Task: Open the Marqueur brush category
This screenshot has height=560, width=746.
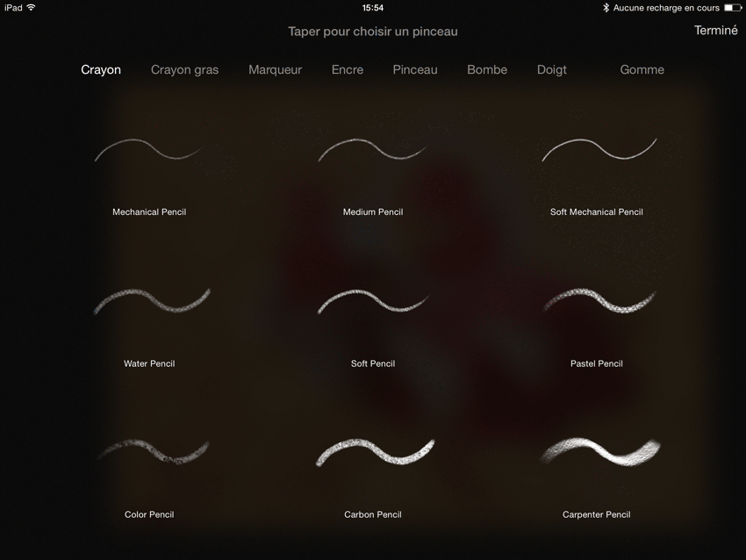Action: coord(275,69)
